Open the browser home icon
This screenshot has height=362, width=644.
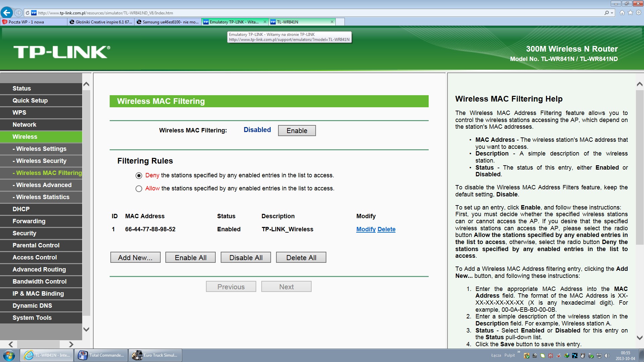(622, 13)
